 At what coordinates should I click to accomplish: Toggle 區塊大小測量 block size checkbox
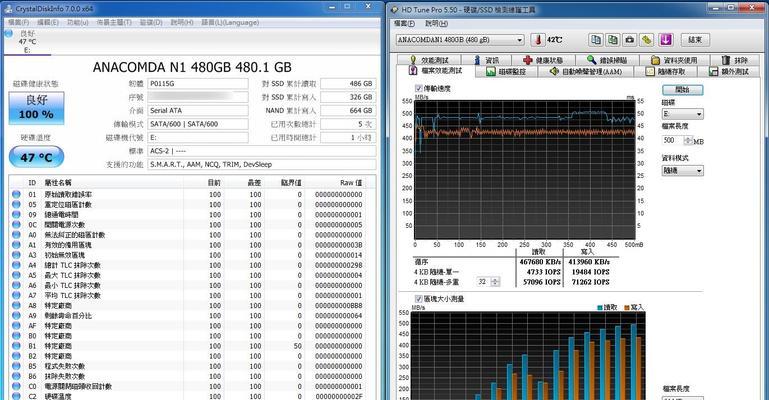418,299
